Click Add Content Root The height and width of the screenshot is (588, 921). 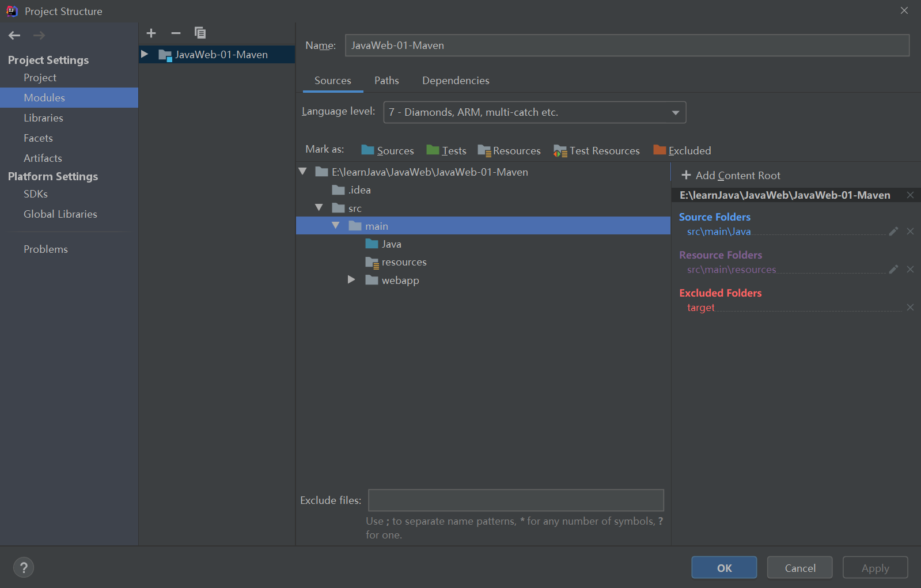click(731, 175)
